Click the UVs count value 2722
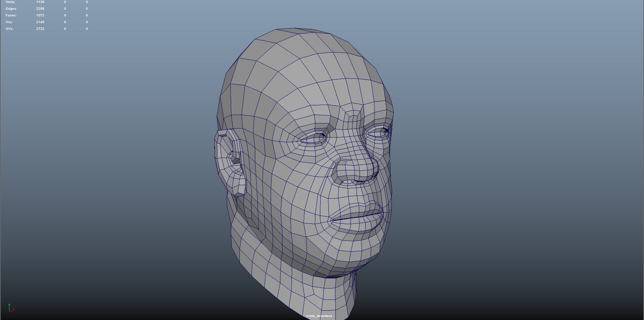This screenshot has width=644, height=320. click(40, 29)
